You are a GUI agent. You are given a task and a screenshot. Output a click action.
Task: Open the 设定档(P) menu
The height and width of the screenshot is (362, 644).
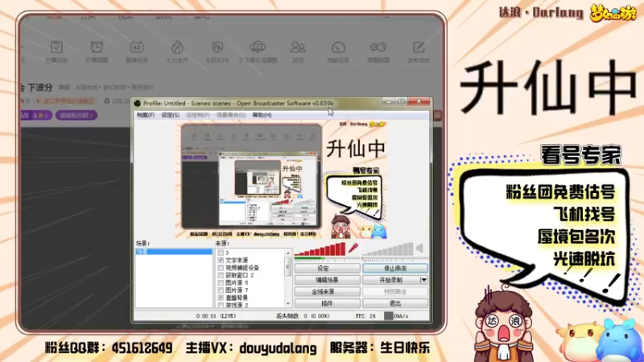(x=198, y=115)
